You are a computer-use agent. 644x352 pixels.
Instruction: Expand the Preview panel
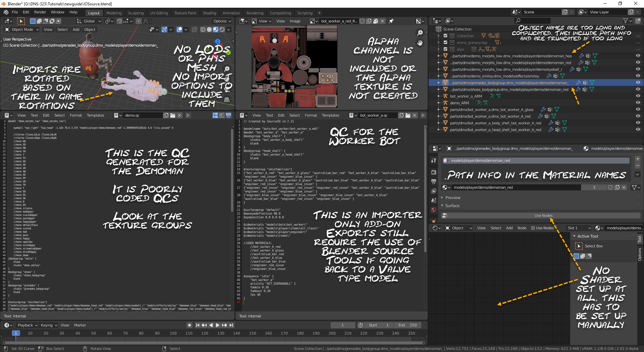point(453,198)
